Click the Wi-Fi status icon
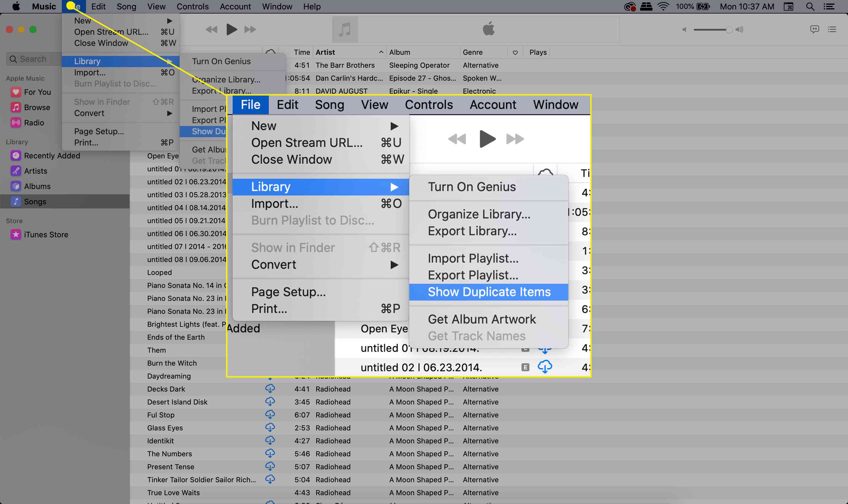Screen dimensions: 848x504 663,6
